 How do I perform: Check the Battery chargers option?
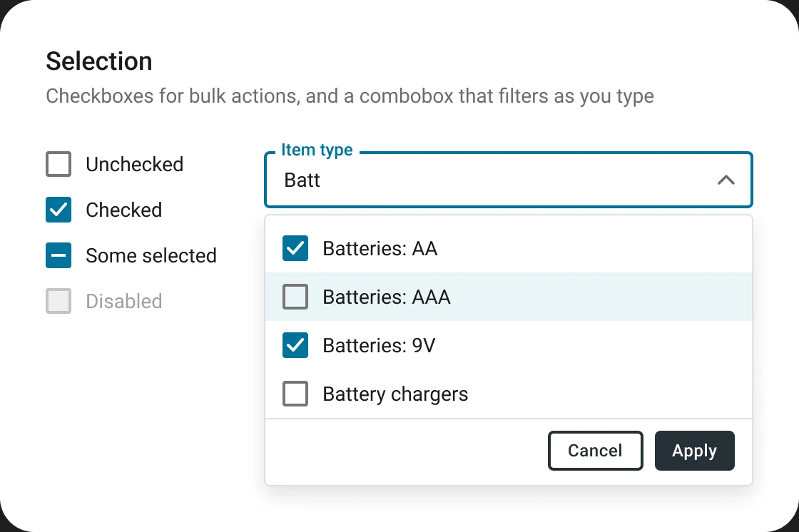tap(295, 394)
